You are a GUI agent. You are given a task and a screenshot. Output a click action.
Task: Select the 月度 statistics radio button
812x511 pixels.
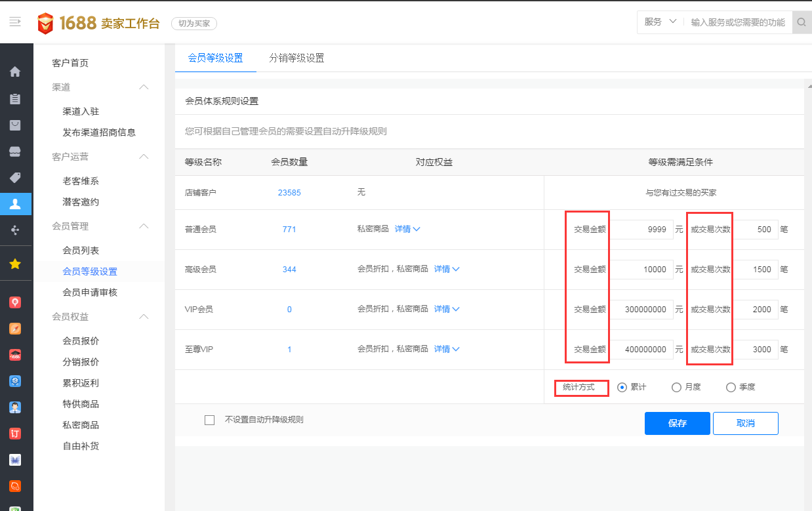(x=676, y=388)
